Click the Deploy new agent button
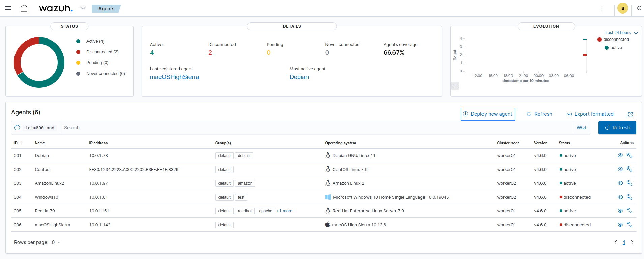The image size is (644, 259). tap(488, 114)
